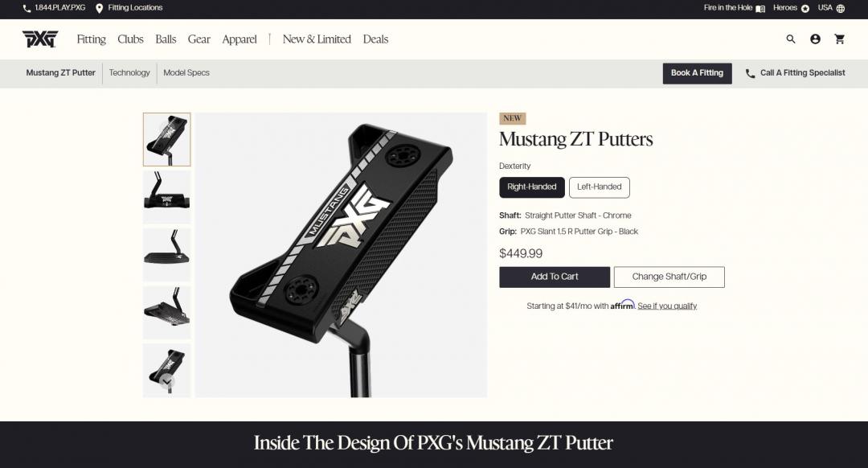Switch to the Model Specs tab
This screenshot has width=868, height=468.
click(x=186, y=73)
